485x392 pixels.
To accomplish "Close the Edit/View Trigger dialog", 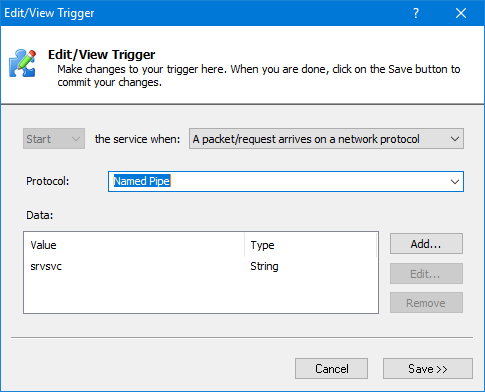I will 461,13.
